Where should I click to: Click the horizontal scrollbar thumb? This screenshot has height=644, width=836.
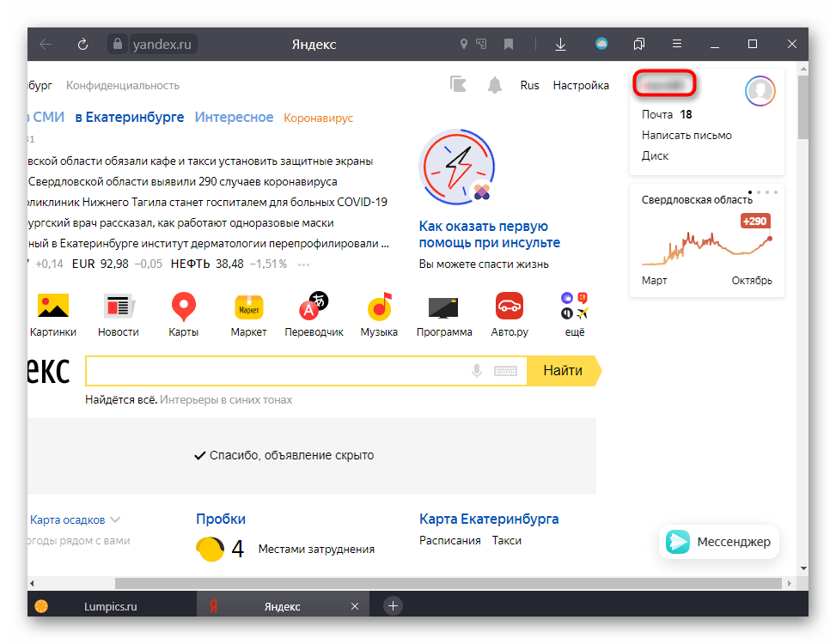(x=449, y=583)
